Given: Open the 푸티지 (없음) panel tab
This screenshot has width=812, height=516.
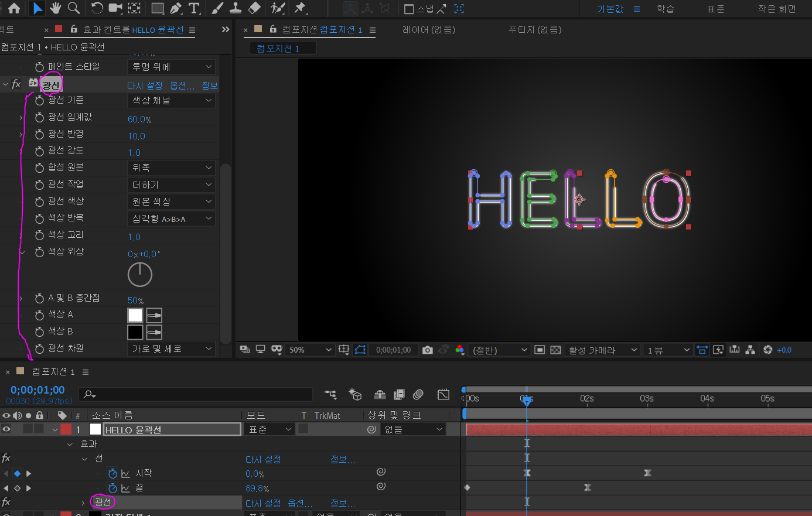Looking at the screenshot, I should [x=534, y=29].
